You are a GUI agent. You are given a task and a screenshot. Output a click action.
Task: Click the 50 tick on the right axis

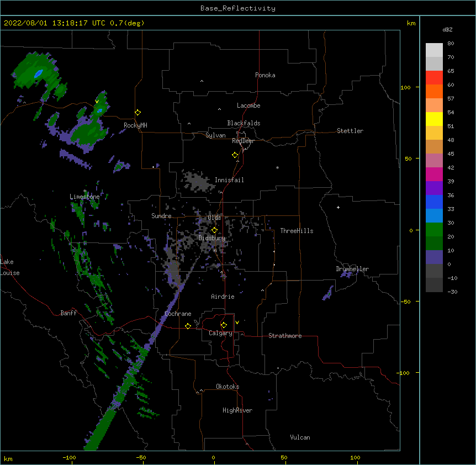408,158
